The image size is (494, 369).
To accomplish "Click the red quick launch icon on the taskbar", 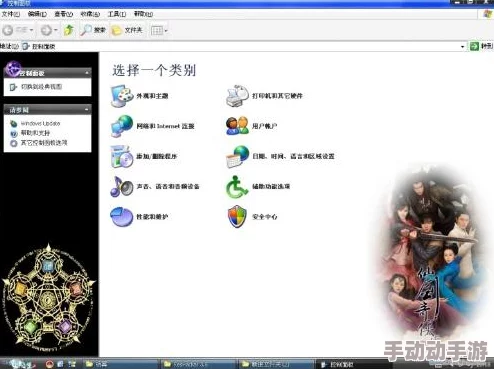I will pos(50,364).
